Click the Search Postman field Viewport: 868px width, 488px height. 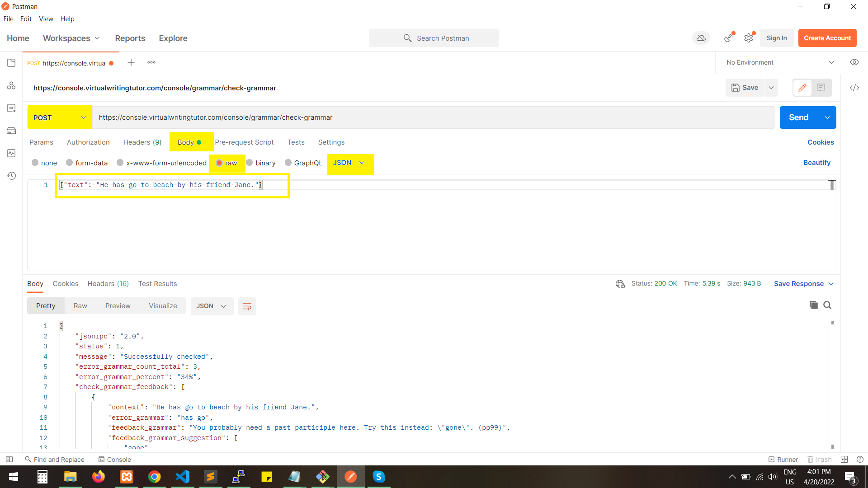coord(434,38)
